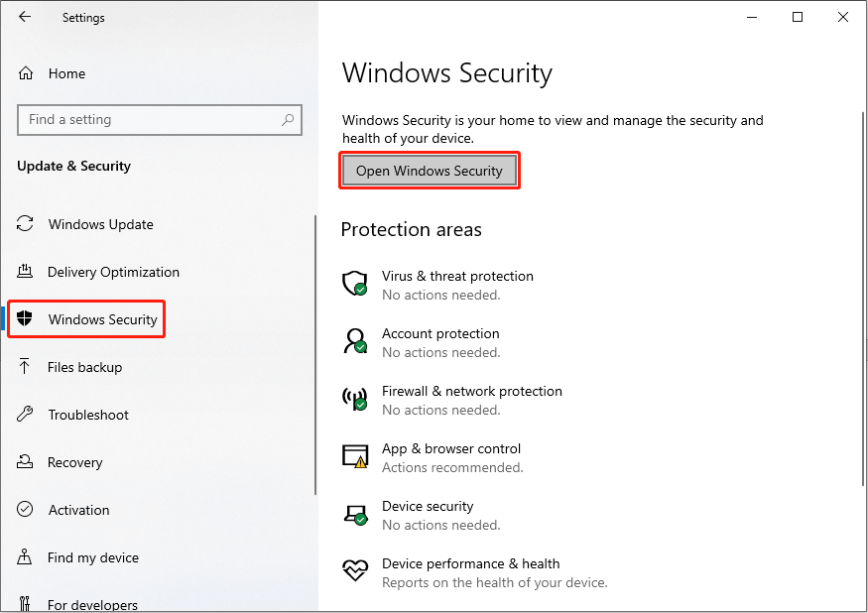Click the Home icon at the top
The width and height of the screenshot is (868, 613).
coord(24,72)
